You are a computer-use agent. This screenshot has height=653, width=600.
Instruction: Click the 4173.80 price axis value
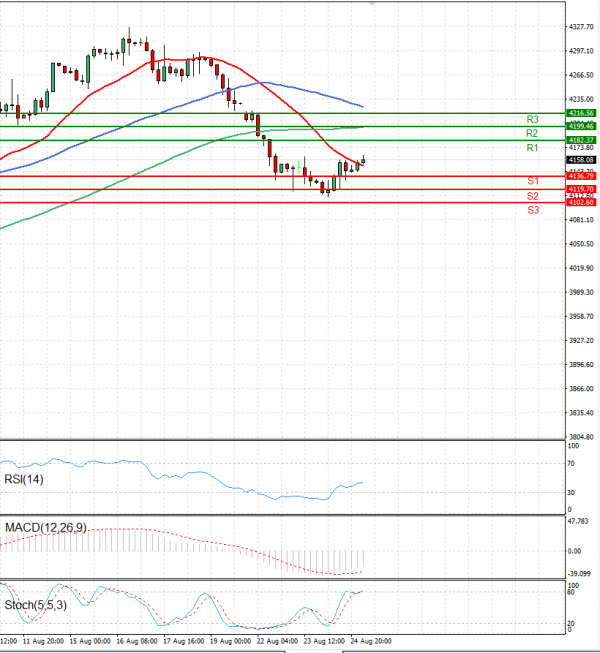(581, 147)
